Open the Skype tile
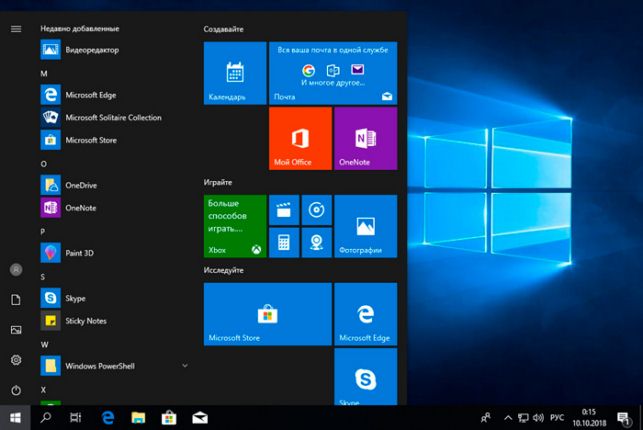The width and height of the screenshot is (643, 430). pos(365,376)
